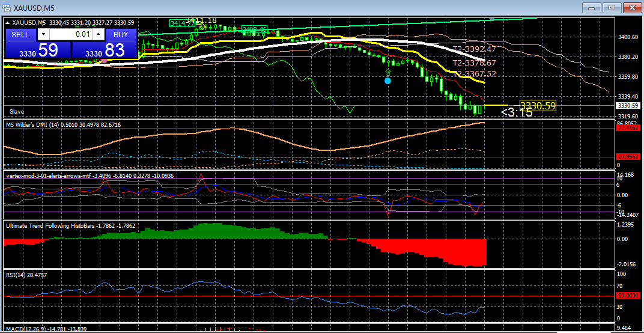The width and height of the screenshot is (644, 333).
Task: Click the 72.4162 DMI level tag
Action: 627,128
